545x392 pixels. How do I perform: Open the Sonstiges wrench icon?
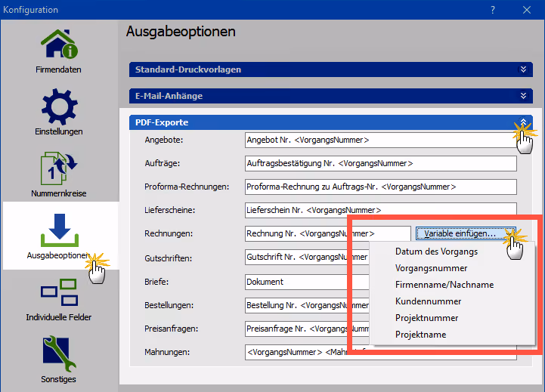pyautogui.click(x=59, y=353)
